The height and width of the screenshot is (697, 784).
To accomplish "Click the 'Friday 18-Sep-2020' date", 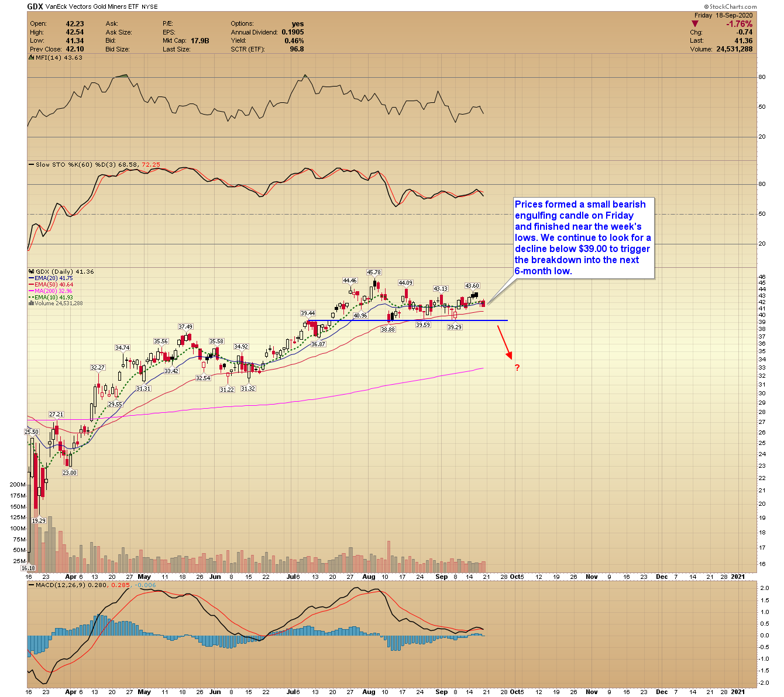I will [x=724, y=15].
